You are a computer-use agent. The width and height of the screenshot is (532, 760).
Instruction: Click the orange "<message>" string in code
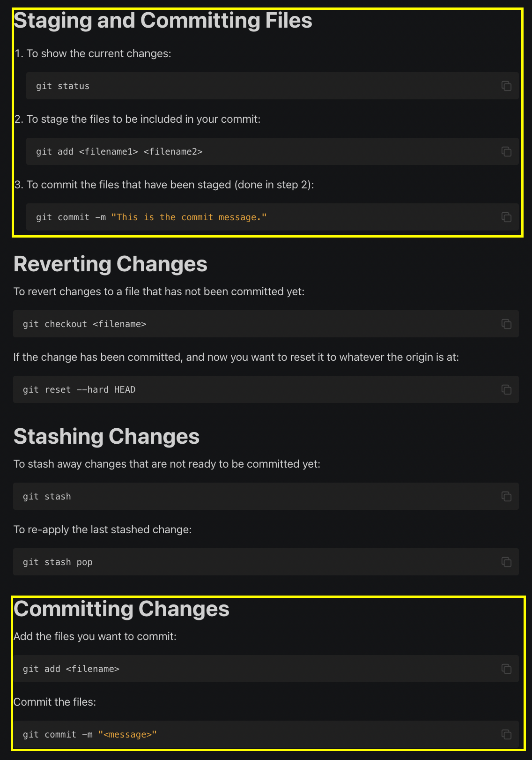tap(127, 735)
